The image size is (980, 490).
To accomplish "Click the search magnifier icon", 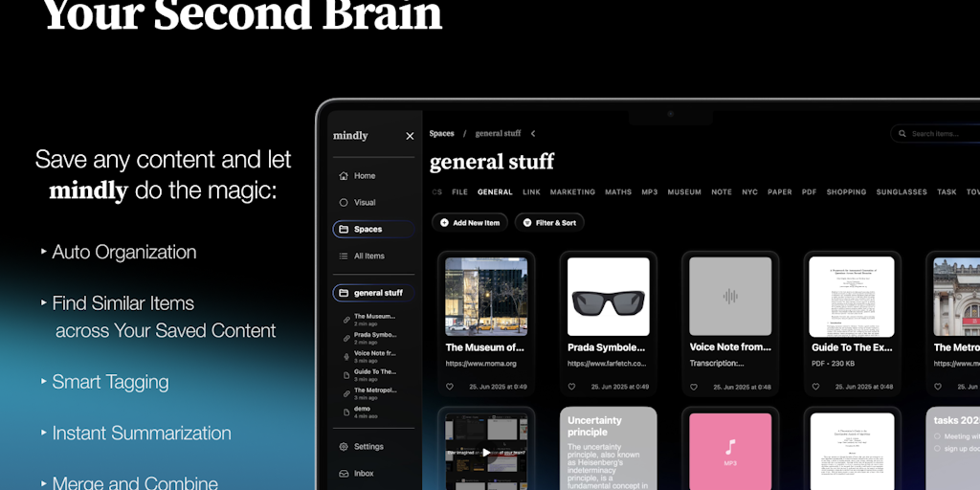I will click(x=902, y=134).
